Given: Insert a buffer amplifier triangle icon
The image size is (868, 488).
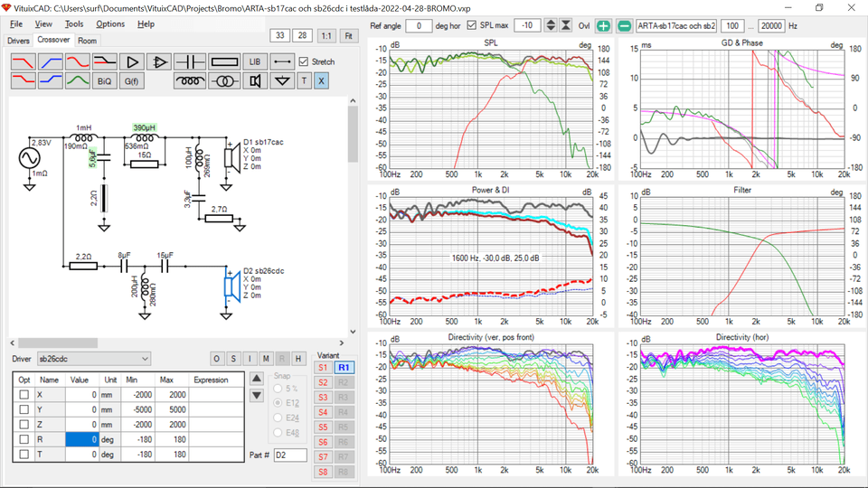Looking at the screenshot, I should tap(132, 61).
